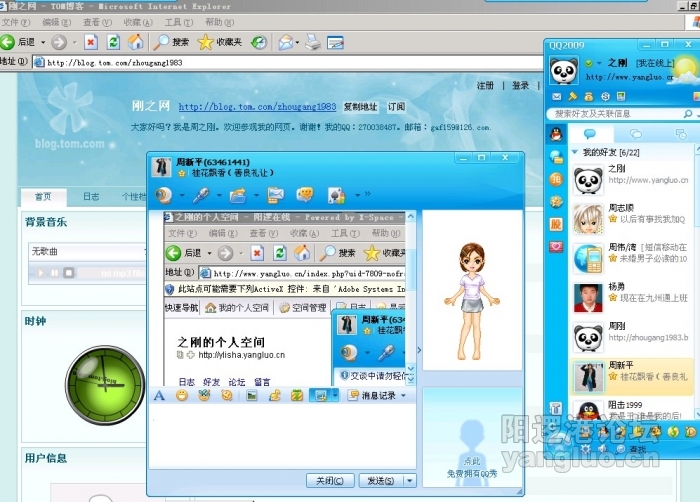Open the 查看(V) menu in Internet Explorer

(x=97, y=22)
